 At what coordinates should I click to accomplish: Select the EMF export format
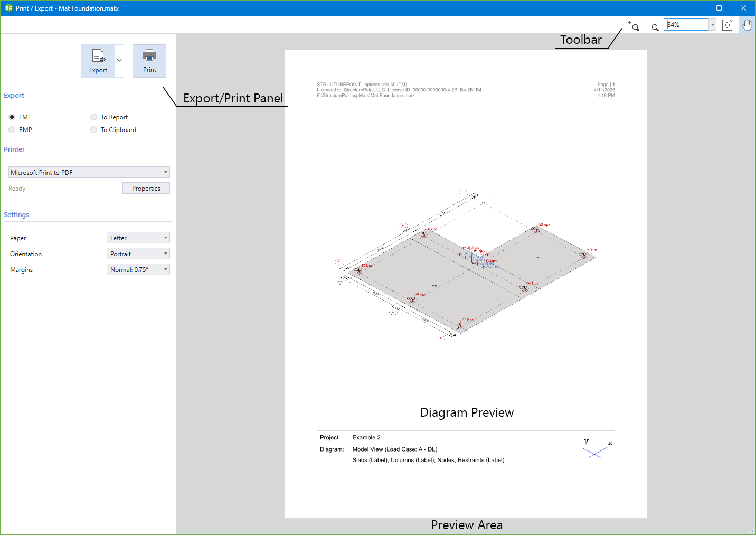tap(12, 117)
